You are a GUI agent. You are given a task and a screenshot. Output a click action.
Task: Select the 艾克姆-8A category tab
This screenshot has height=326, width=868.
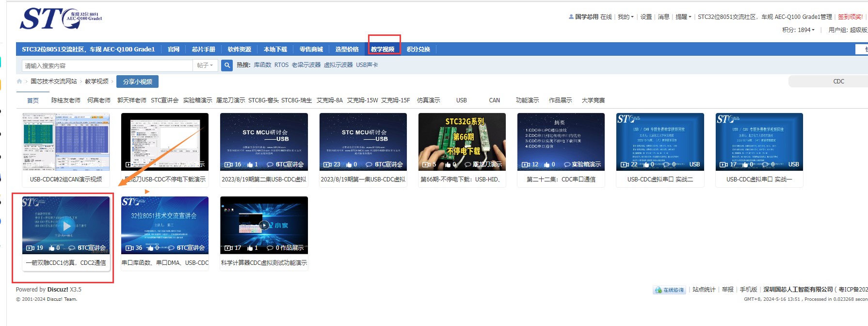click(x=330, y=100)
